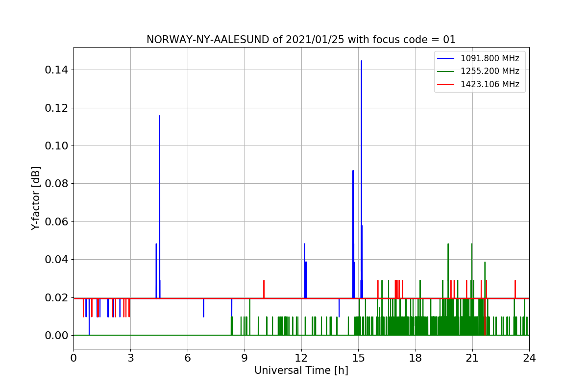Click the blue spike peak near 4.5h
Screen dimensions: 588x392
tap(159, 116)
